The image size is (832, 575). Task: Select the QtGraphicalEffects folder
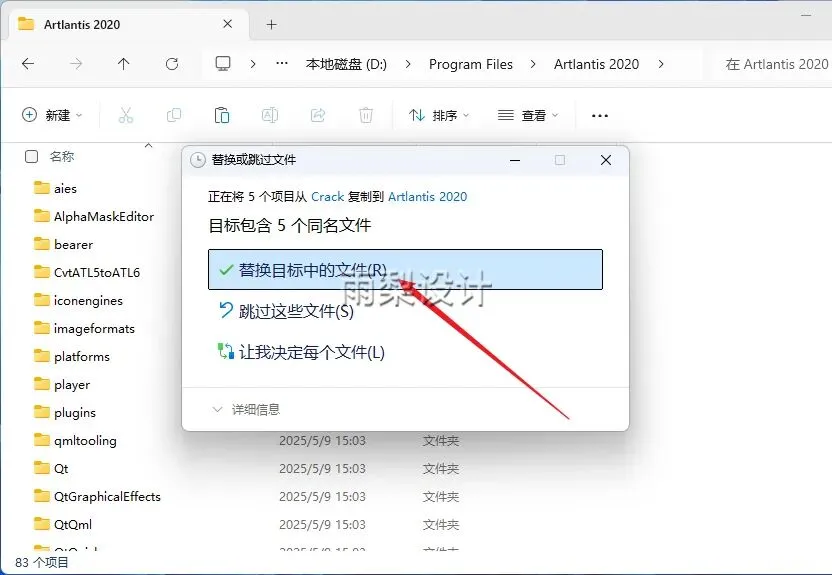97,496
